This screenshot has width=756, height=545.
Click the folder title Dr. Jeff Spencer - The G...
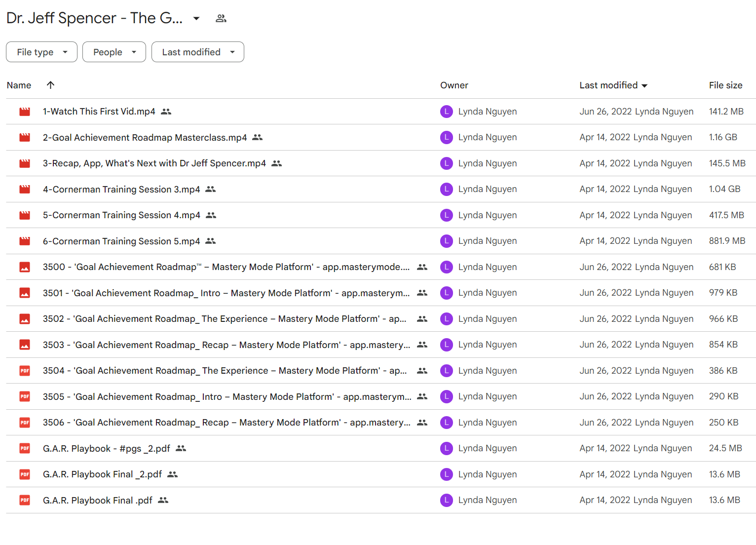[95, 18]
